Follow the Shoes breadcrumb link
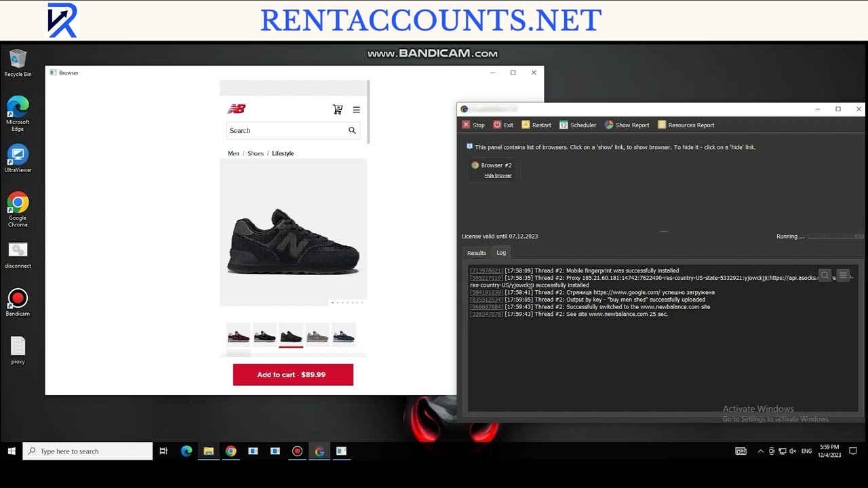Viewport: 868px width, 488px height. [x=256, y=153]
